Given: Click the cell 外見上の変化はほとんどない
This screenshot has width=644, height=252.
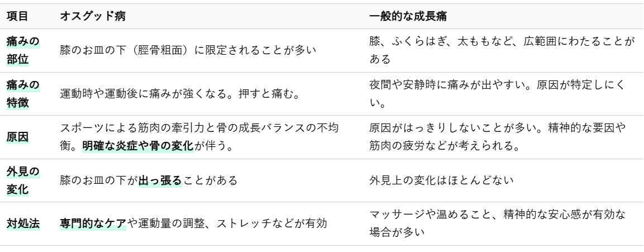Looking at the screenshot, I should (x=441, y=180).
